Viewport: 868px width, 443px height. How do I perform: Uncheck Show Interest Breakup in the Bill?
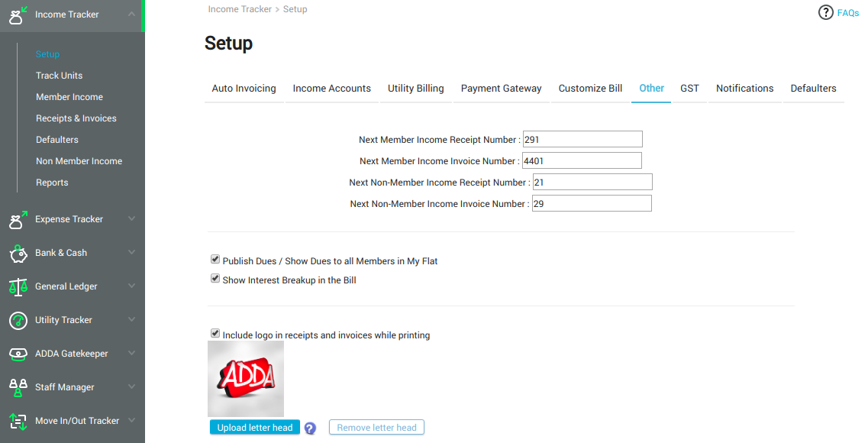pyautogui.click(x=215, y=278)
